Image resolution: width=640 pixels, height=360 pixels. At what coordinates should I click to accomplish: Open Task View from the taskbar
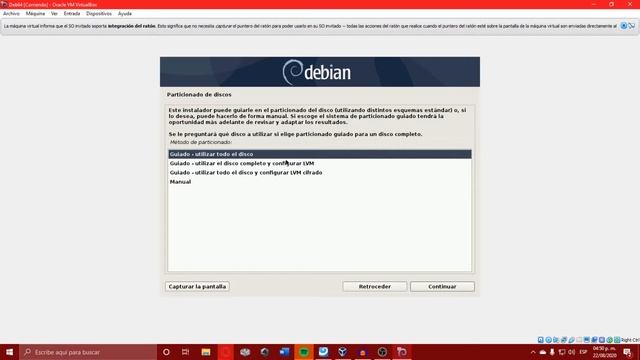click(185, 352)
